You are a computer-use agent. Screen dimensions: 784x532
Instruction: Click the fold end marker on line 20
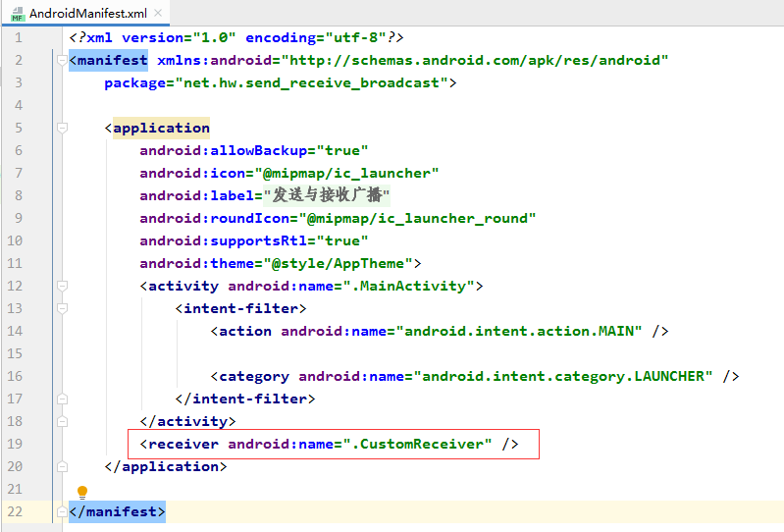(x=62, y=466)
